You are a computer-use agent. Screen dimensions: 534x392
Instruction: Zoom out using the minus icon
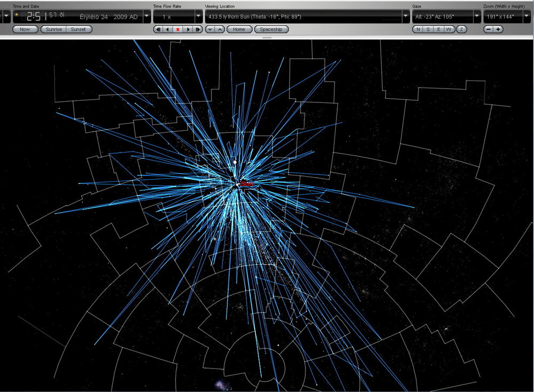(489, 29)
